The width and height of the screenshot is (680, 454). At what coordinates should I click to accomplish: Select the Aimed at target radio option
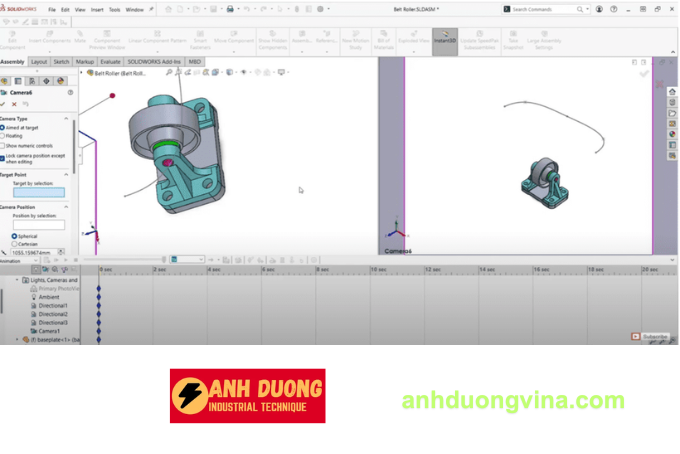click(x=3, y=128)
